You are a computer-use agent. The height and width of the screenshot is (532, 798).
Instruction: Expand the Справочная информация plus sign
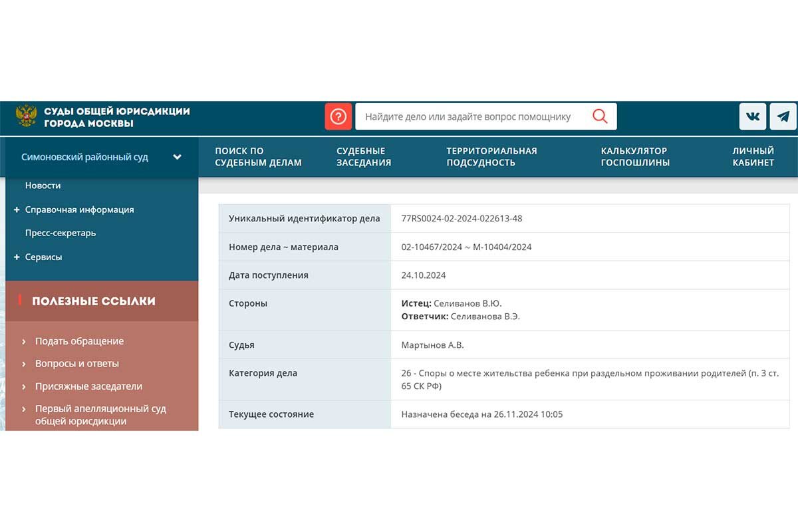tap(17, 209)
